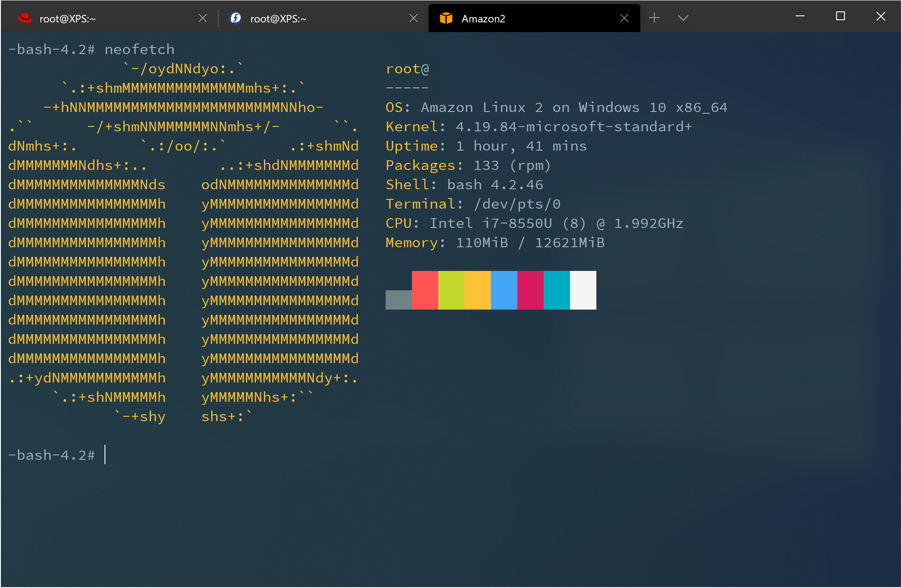Minimize the terminal window
The width and height of the screenshot is (902, 588).
coord(800,16)
